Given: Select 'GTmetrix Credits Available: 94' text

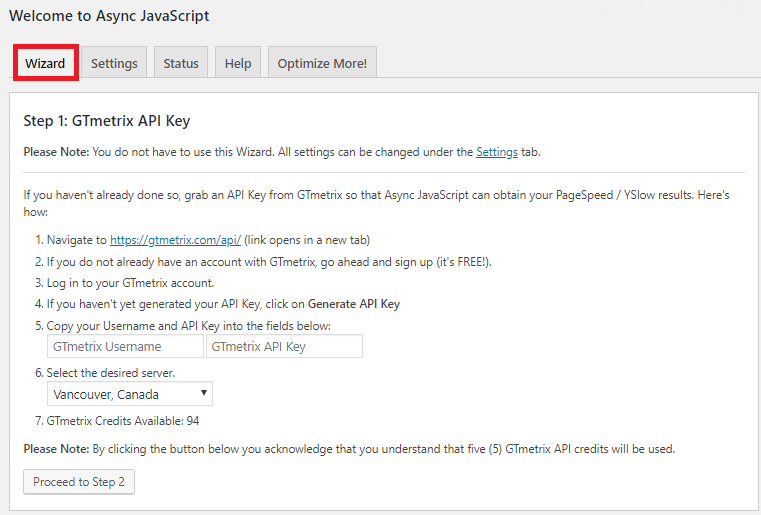Looking at the screenshot, I should (123, 420).
